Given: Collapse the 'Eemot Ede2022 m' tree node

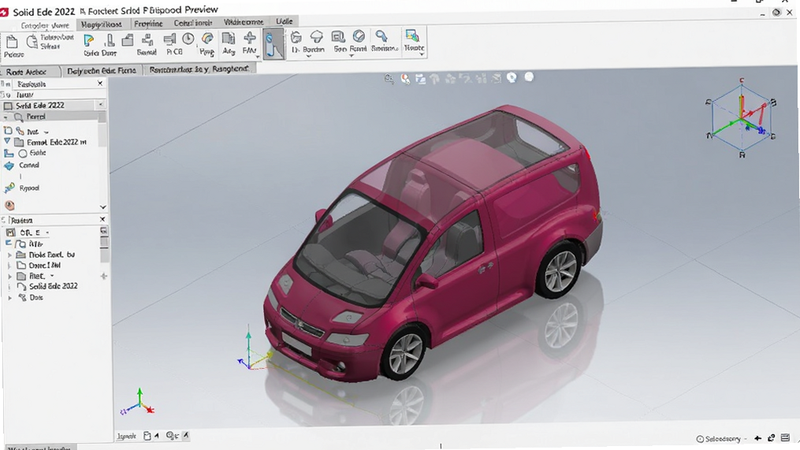Looking at the screenshot, I should click(7, 141).
